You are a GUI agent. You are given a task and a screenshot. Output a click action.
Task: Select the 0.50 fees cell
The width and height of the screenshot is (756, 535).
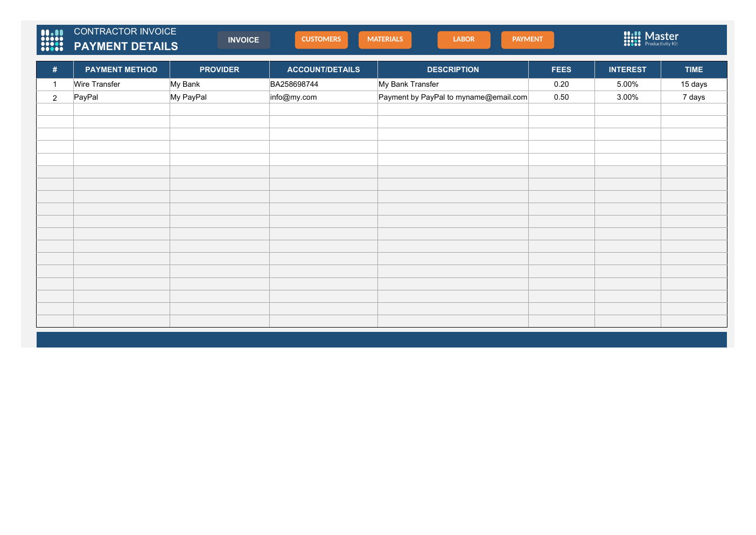561,97
